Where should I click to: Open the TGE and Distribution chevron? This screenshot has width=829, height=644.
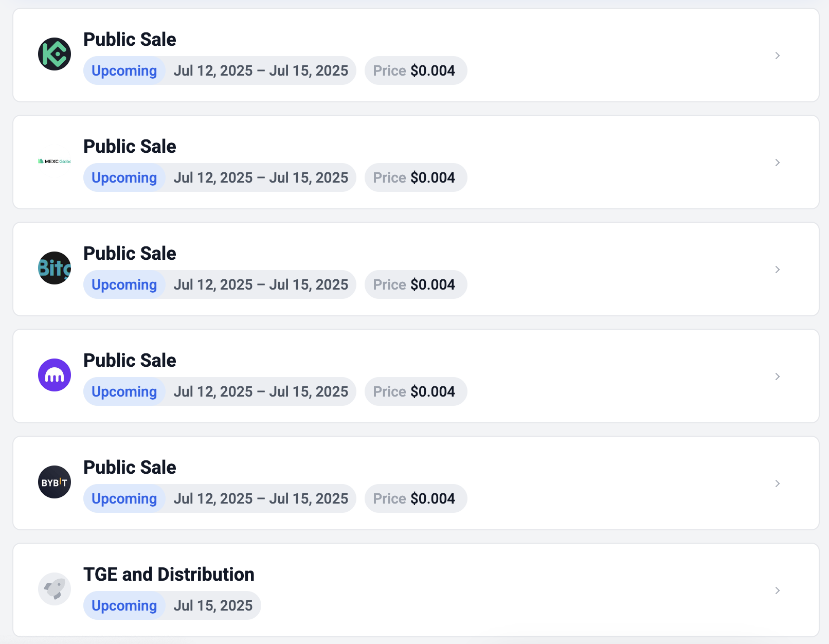pos(778,591)
